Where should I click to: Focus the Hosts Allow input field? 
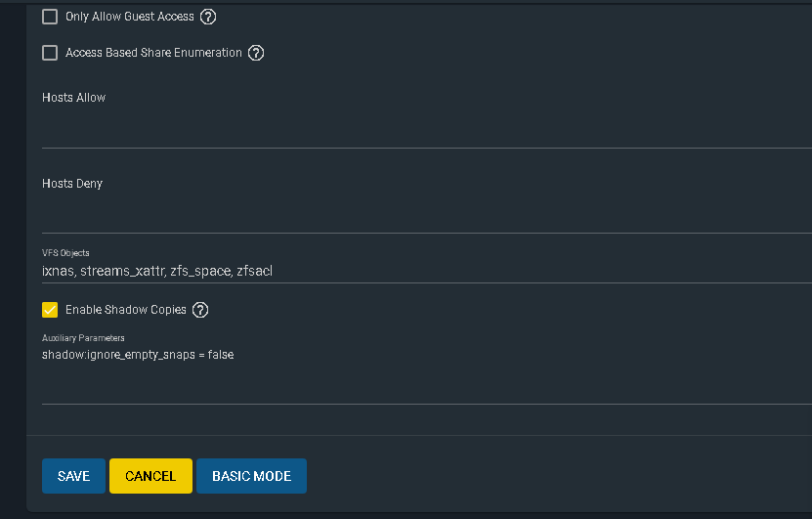[x=427, y=127]
